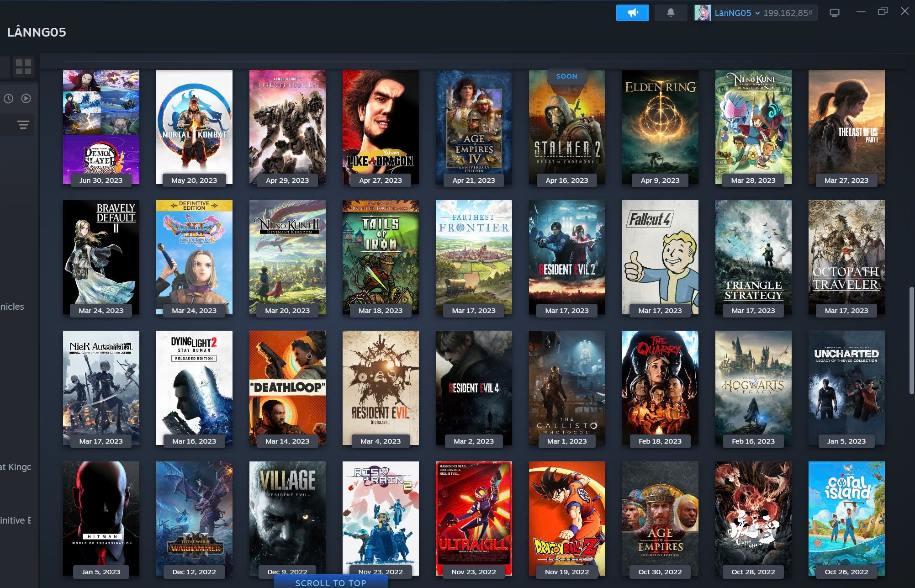Open Like a Dragon game cover
Image resolution: width=915 pixels, height=588 pixels.
tap(381, 127)
